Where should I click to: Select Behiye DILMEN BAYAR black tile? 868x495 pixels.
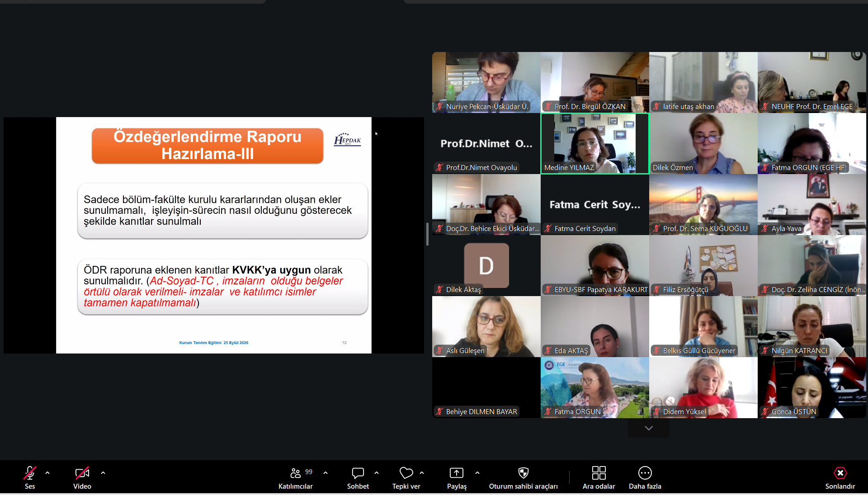(486, 387)
